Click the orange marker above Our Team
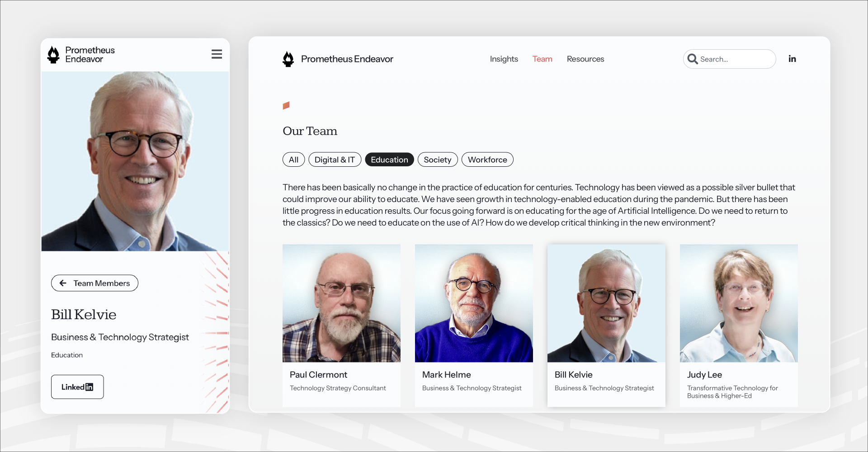 click(x=286, y=105)
